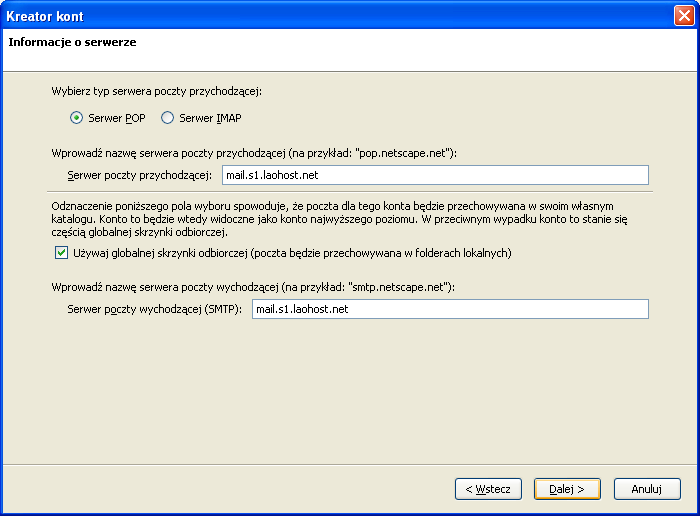Select the Serwer POP radio button
This screenshot has height=516, width=700.
[x=76, y=118]
